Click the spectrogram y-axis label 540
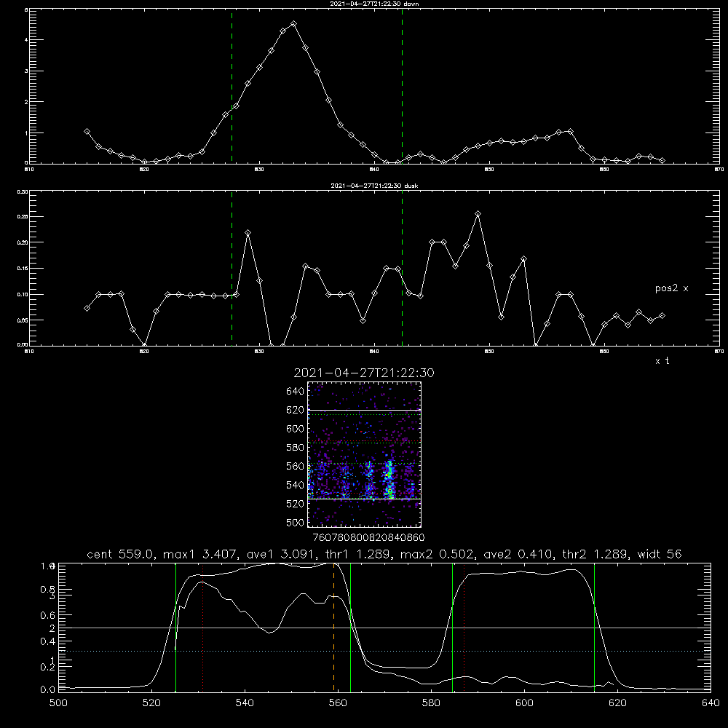 [295, 485]
